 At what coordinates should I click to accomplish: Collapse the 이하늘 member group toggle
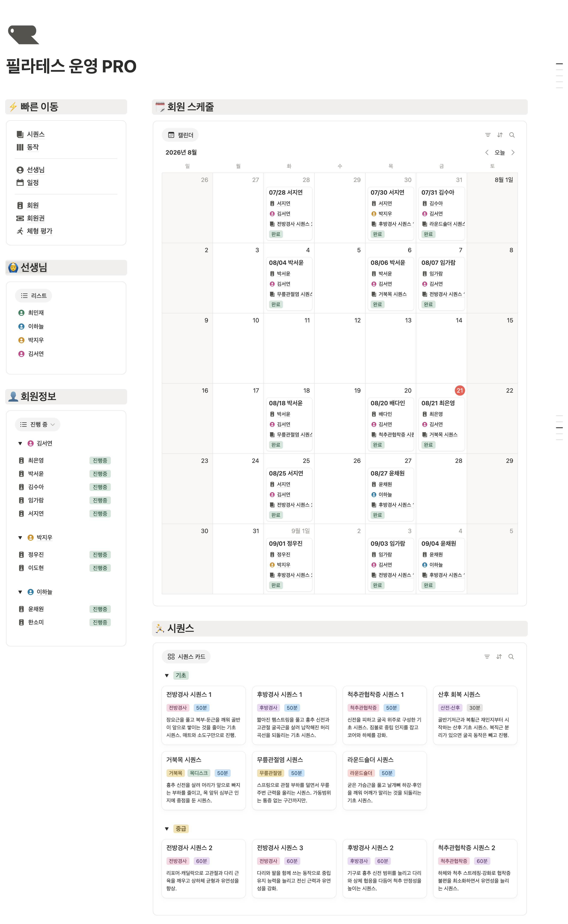coord(20,592)
